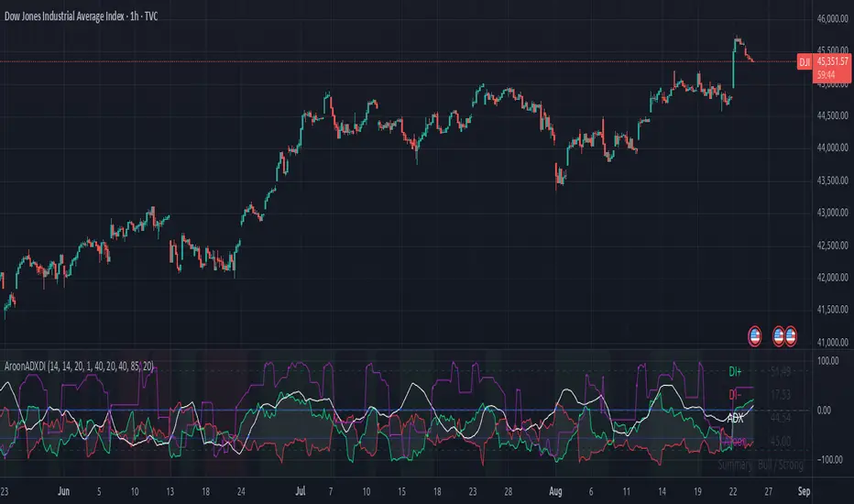Click the Bull / Strong summary value
The width and height of the screenshot is (854, 504).
tap(781, 465)
